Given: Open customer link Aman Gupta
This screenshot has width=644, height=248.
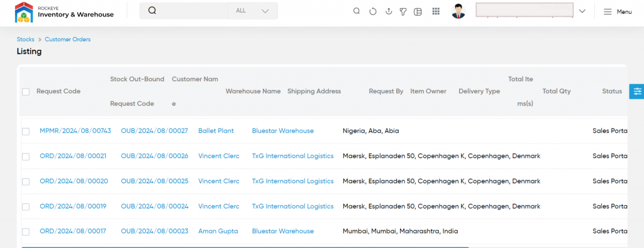Looking at the screenshot, I should [218, 231].
